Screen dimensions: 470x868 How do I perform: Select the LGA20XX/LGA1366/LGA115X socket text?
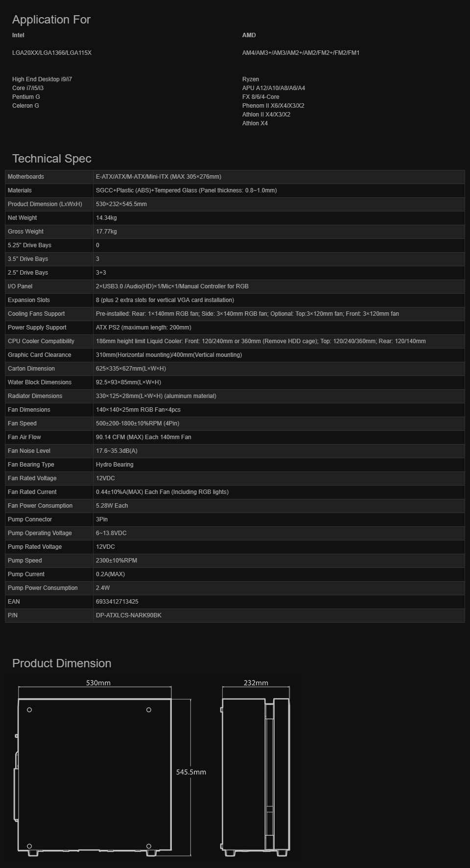click(x=52, y=53)
